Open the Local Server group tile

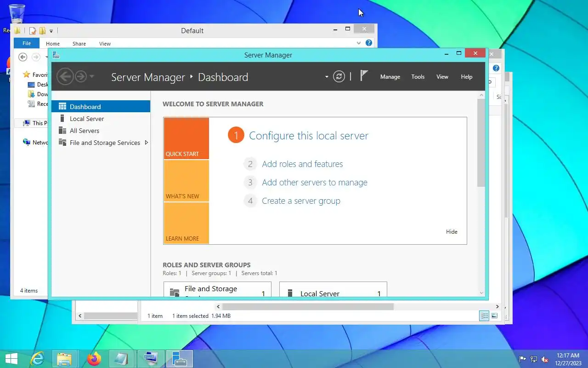click(333, 289)
